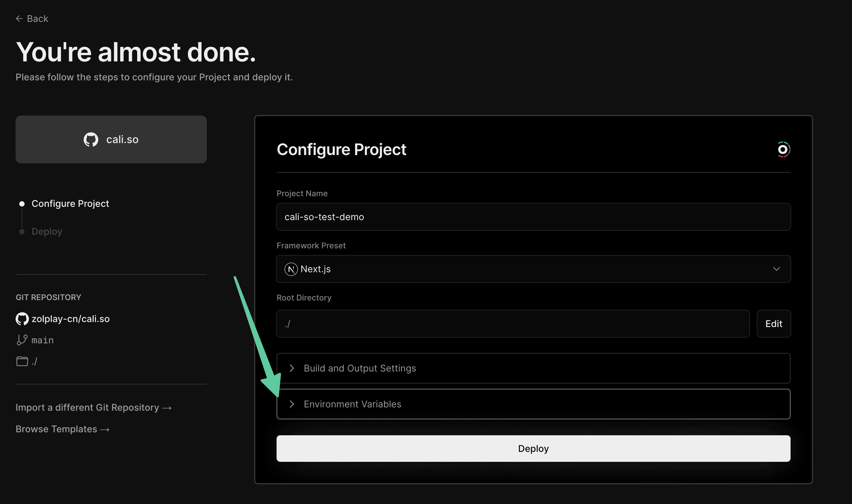Click the GitHub logo in cali.so card
This screenshot has height=504, width=852.
click(x=91, y=139)
